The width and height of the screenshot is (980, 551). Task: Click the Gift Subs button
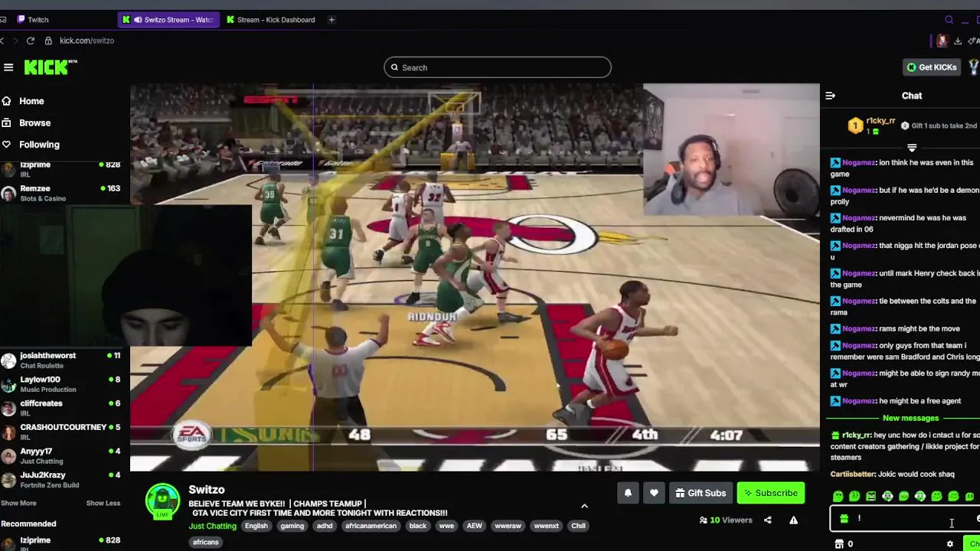pyautogui.click(x=700, y=494)
